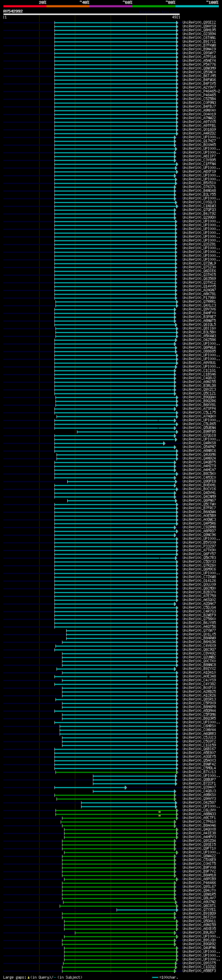222x980 pixels.
Task: Click label UniRef100_Q7ZWL9
Action: (199, 263)
